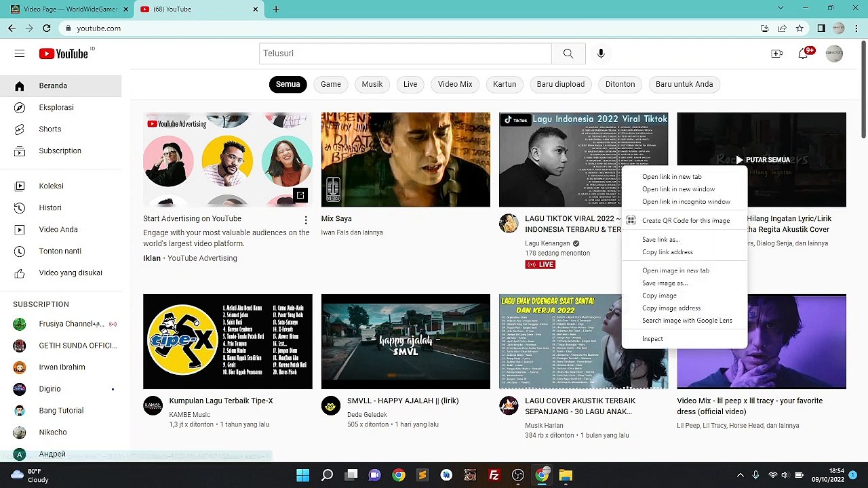Click the Telusuri search input field
Image resolution: width=868 pixels, height=488 pixels.
[405, 54]
